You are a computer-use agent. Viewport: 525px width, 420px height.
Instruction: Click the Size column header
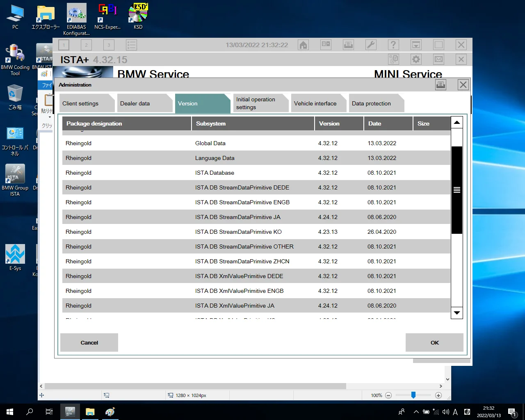(431, 123)
